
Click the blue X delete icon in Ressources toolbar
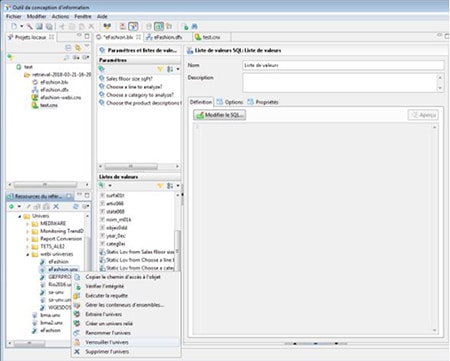(56, 207)
